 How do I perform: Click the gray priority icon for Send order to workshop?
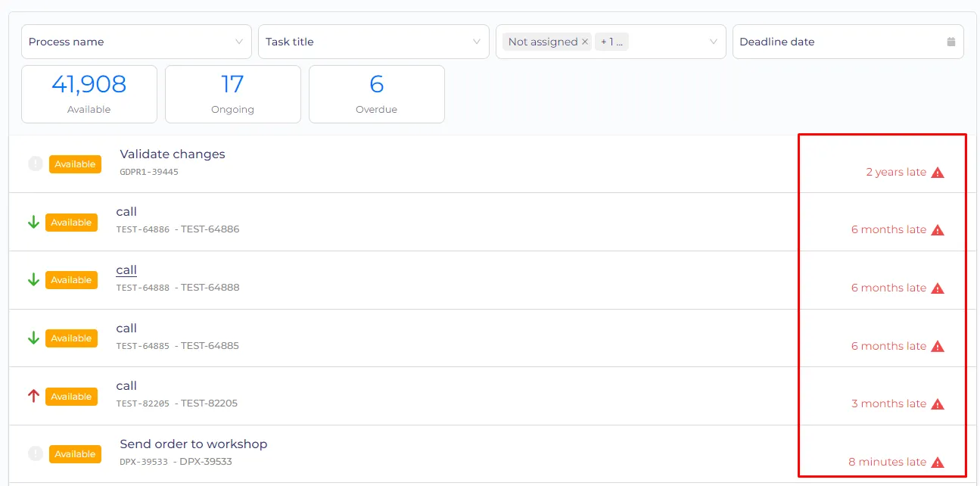click(x=36, y=453)
